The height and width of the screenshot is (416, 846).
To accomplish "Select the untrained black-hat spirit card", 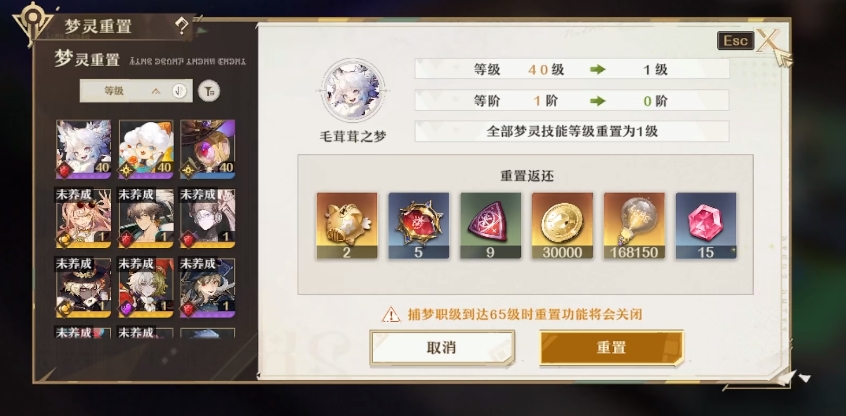I will point(84,288).
